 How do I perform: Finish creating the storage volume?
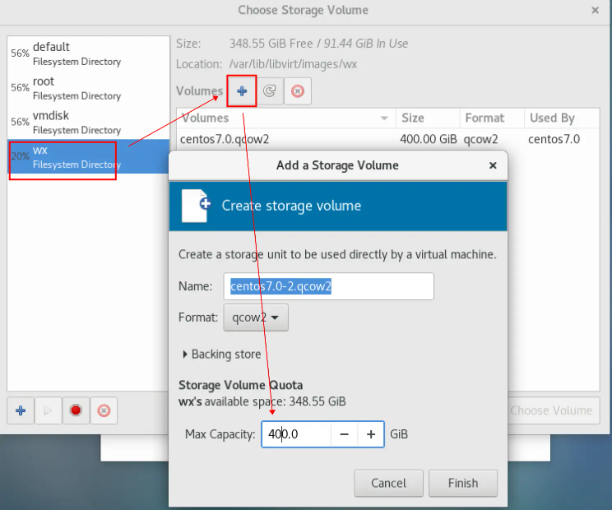pos(463,483)
